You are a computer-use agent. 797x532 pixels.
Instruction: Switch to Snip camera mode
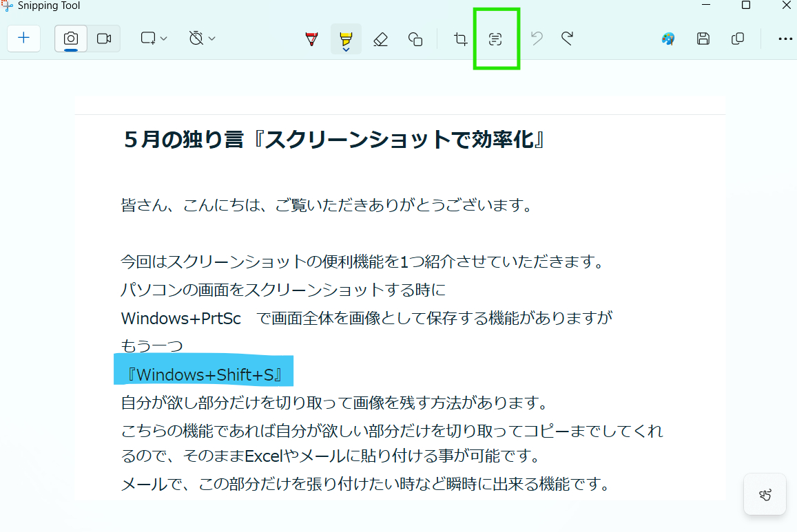(x=71, y=39)
